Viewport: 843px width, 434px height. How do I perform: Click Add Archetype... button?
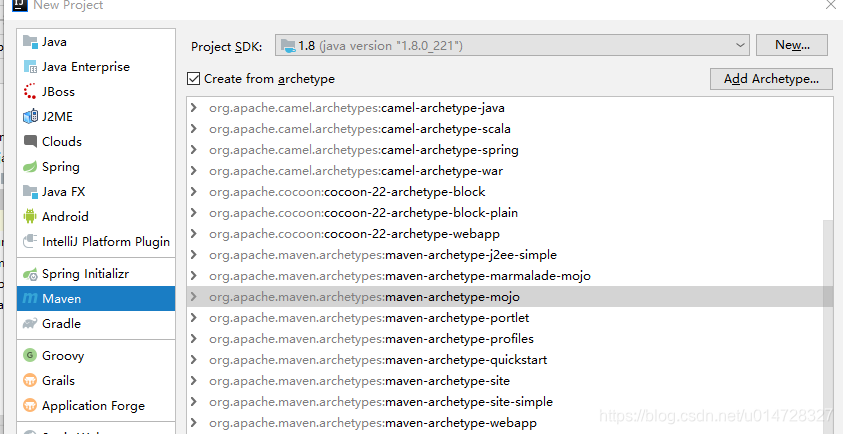coord(771,79)
